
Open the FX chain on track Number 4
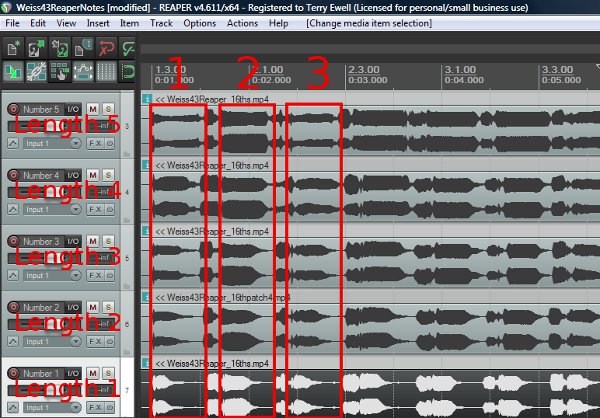[x=95, y=209]
